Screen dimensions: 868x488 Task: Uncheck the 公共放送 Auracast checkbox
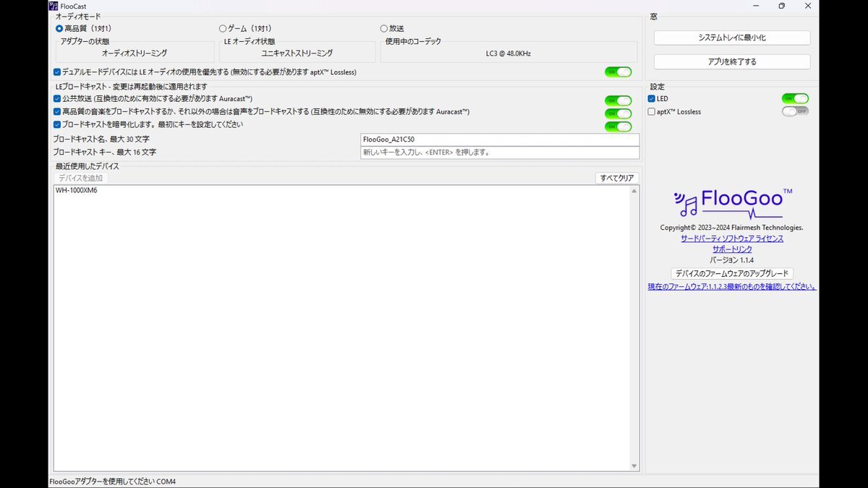coord(57,98)
